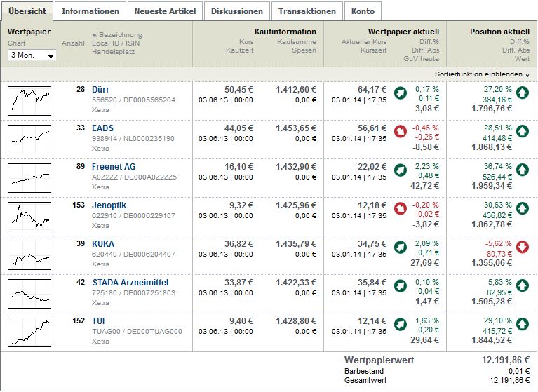
Task: Click Freenet AG's green daily trend arrow
Action: pyautogui.click(x=400, y=169)
